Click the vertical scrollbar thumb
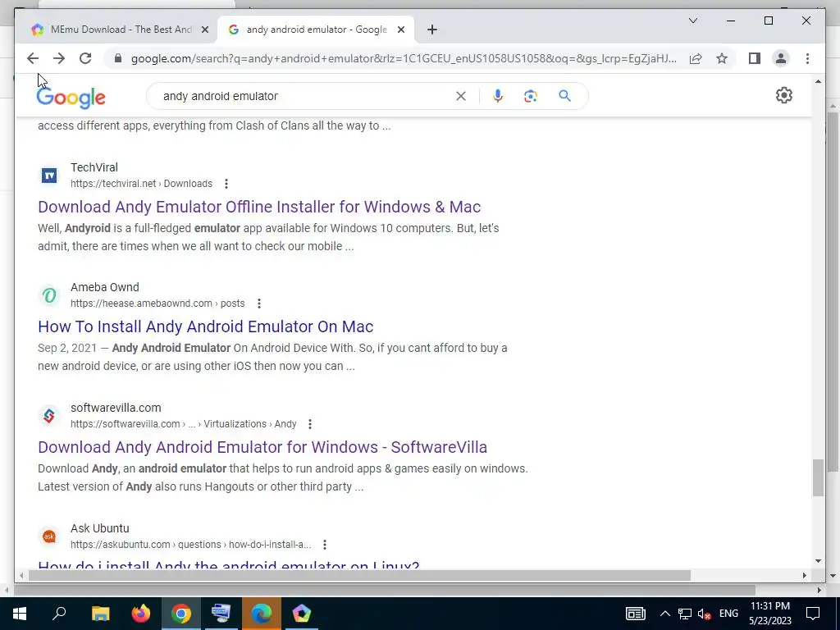 pyautogui.click(x=818, y=478)
